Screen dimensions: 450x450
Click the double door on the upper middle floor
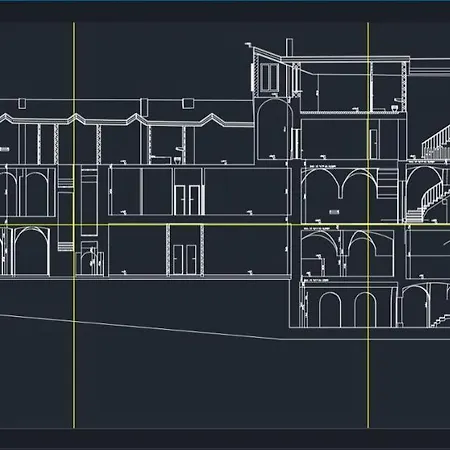tap(187, 200)
